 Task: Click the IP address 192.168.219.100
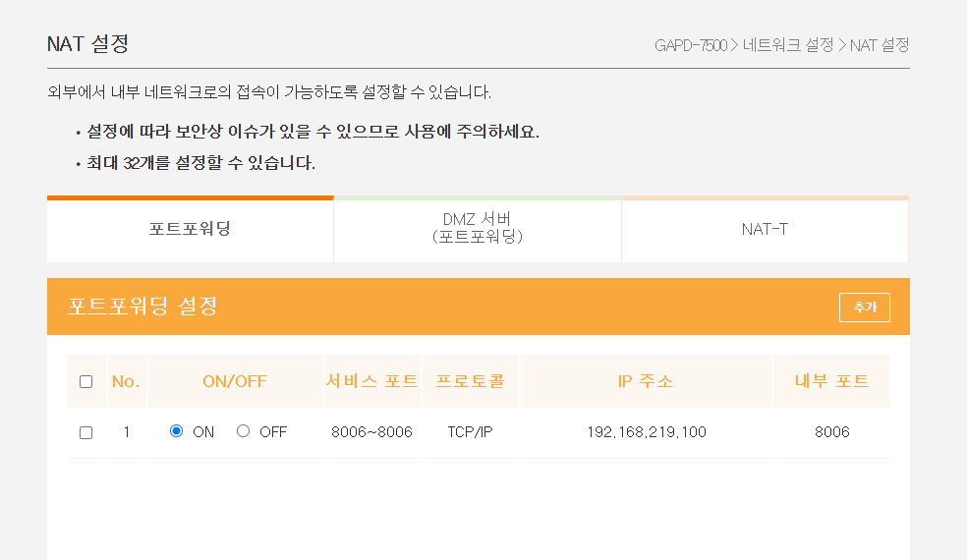pos(647,431)
